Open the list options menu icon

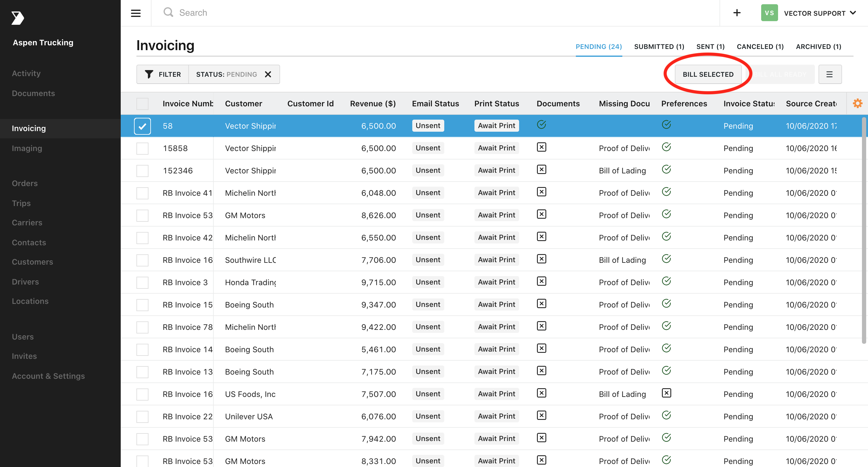(830, 74)
